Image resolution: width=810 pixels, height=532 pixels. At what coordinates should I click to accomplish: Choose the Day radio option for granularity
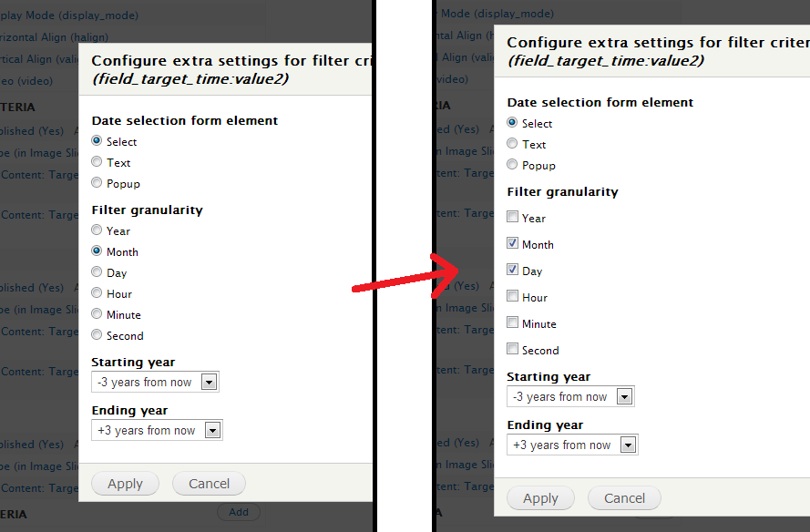pos(97,271)
